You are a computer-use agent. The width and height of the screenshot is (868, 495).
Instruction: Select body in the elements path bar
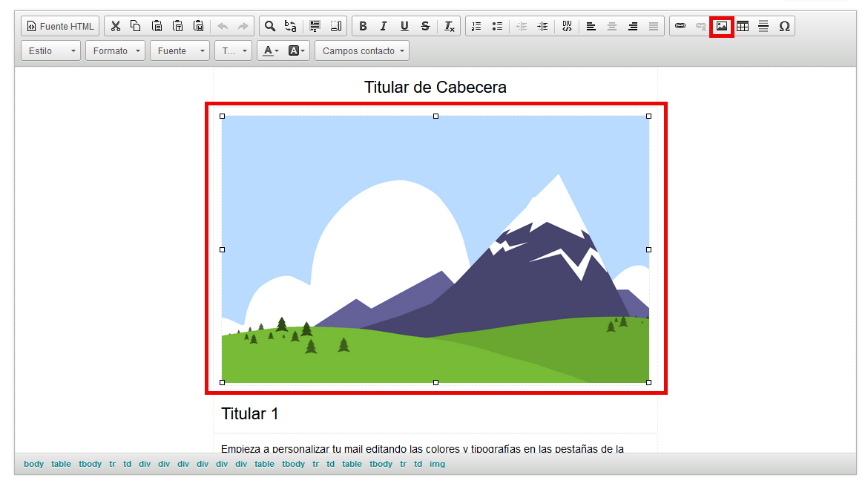click(x=33, y=465)
